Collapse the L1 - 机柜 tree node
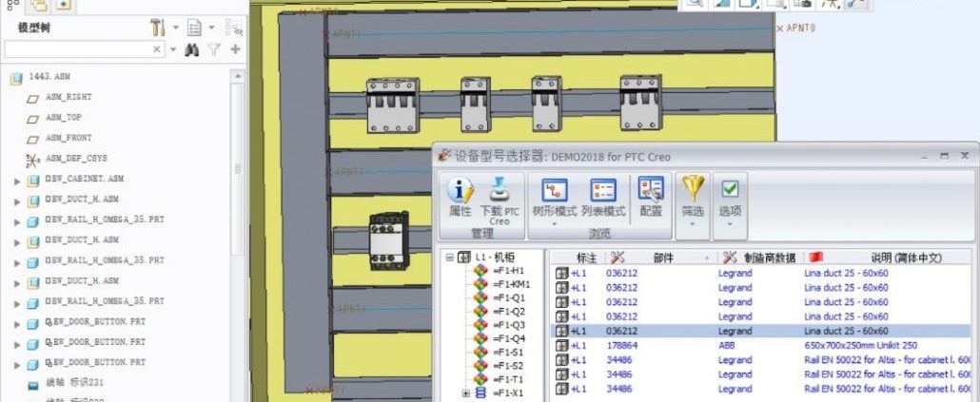 449,257
